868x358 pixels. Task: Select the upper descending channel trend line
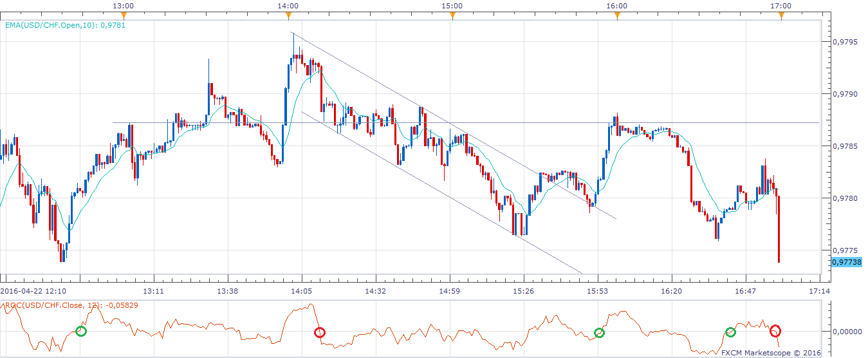pyautogui.click(x=454, y=126)
